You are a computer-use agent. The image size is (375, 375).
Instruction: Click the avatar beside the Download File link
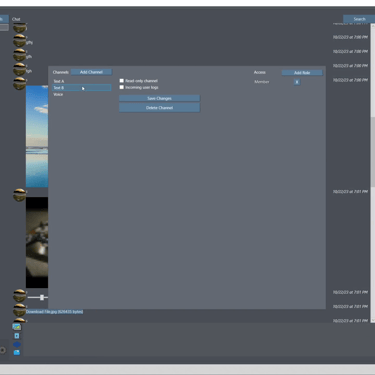point(19,310)
